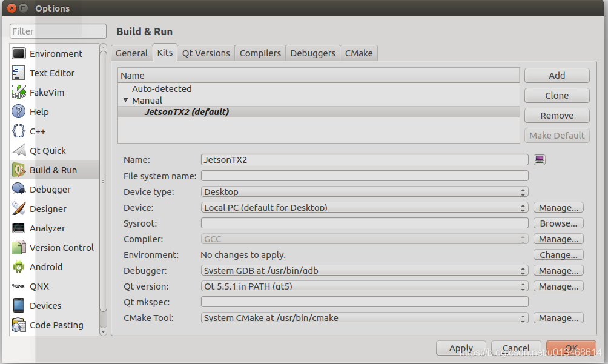
Task: Open the Android robot icon category
Action: coord(19,266)
